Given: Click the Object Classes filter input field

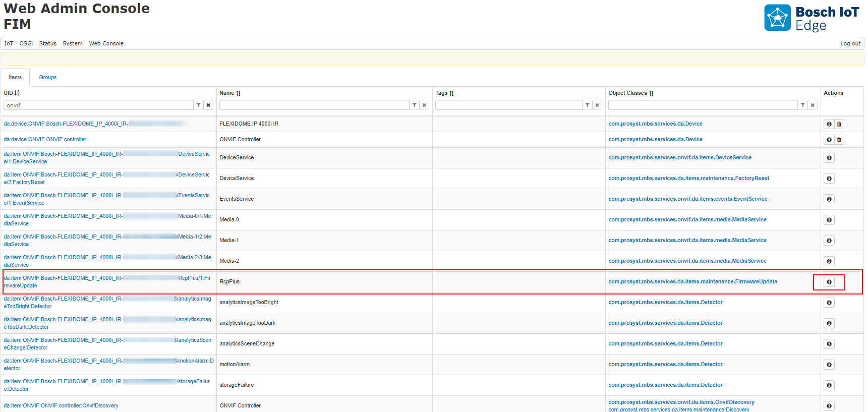Looking at the screenshot, I should pos(702,105).
